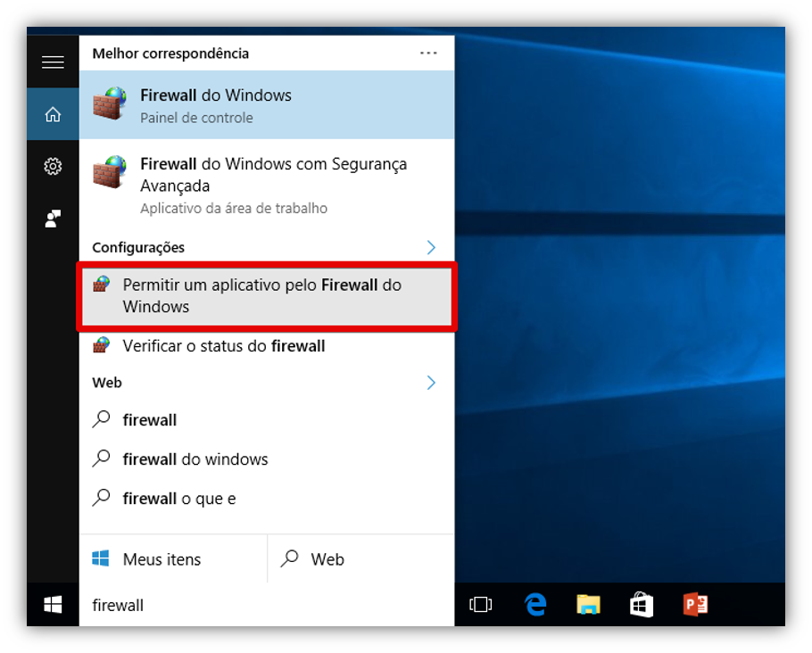Click the Meus itens button
This screenshot has width=812, height=653.
pos(173,559)
